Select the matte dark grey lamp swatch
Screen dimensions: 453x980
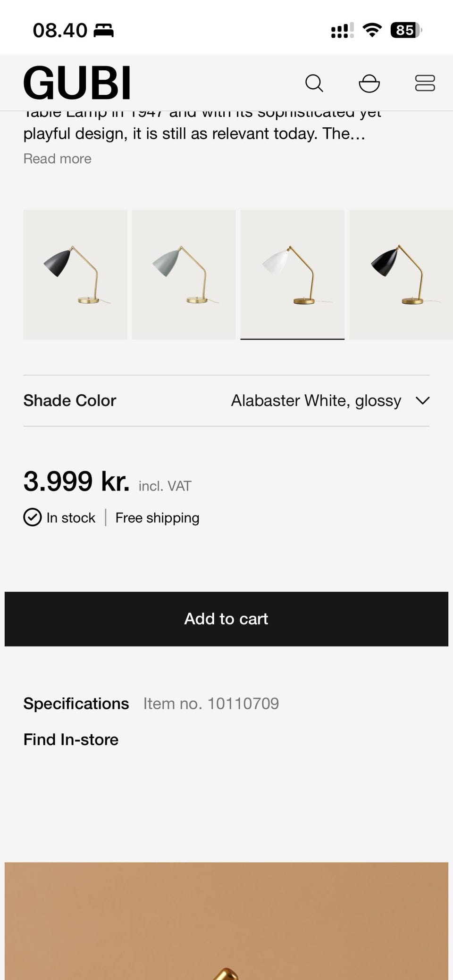tap(75, 274)
